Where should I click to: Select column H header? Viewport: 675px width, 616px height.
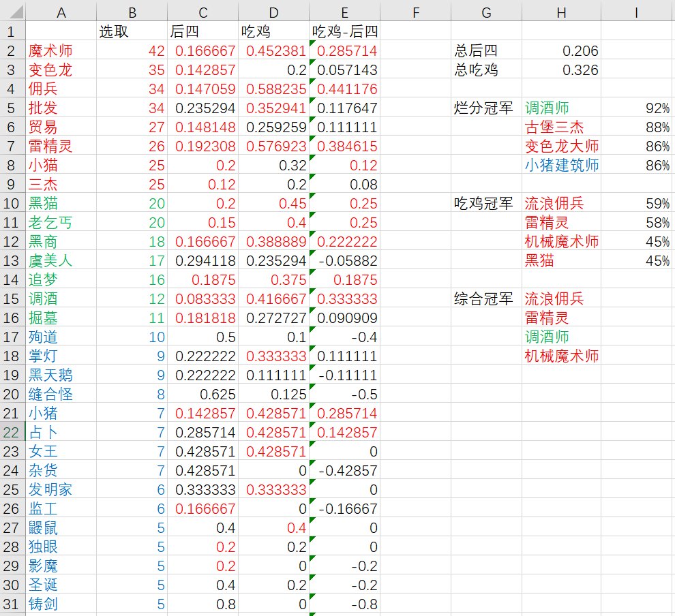click(x=561, y=12)
